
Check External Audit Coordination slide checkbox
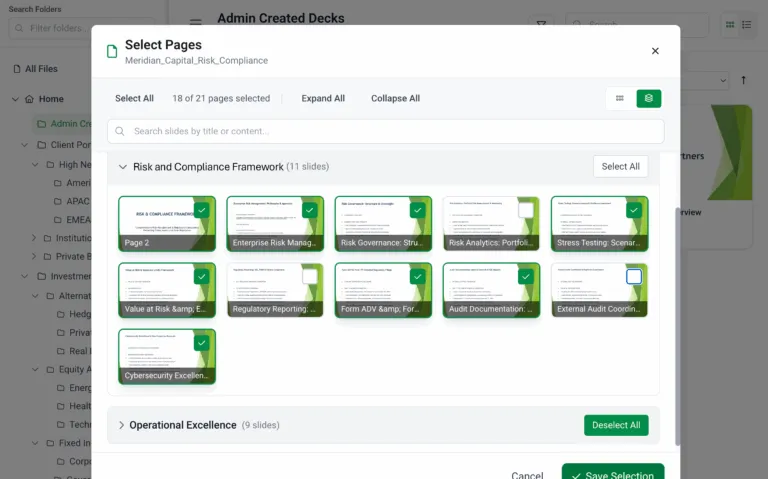tap(634, 277)
